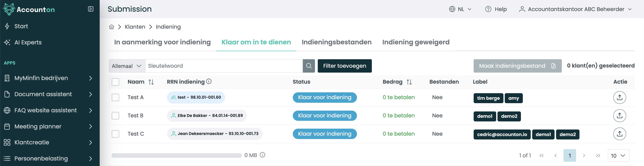Viewport: 644px width, 166px height.
Task: Click the Klanten breadcrumb link
Action: [135, 27]
